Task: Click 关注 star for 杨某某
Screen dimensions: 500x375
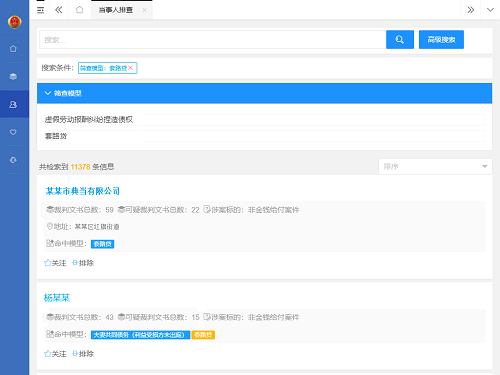Action: [55, 354]
